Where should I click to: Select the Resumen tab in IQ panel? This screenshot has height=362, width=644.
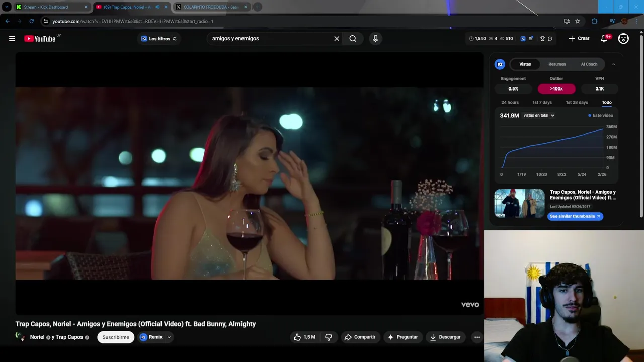click(557, 64)
